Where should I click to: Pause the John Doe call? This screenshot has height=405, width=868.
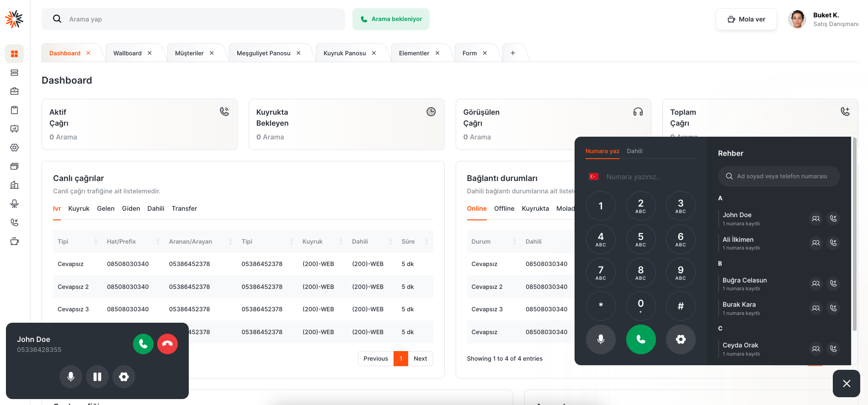[x=97, y=377]
